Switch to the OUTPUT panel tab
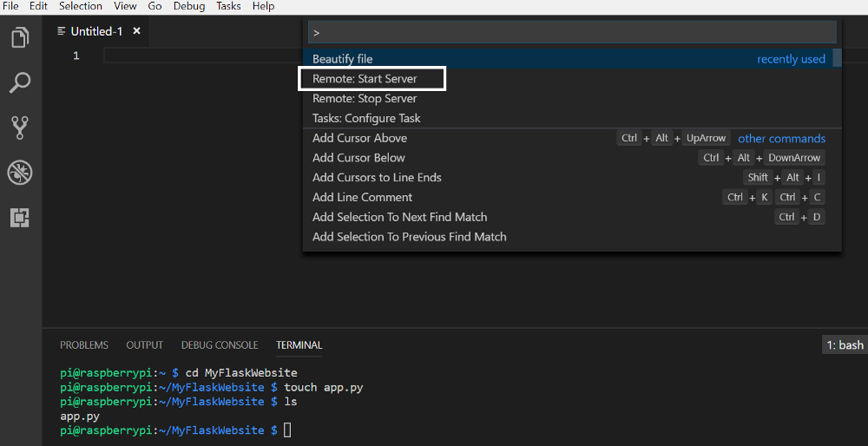 pyautogui.click(x=144, y=345)
